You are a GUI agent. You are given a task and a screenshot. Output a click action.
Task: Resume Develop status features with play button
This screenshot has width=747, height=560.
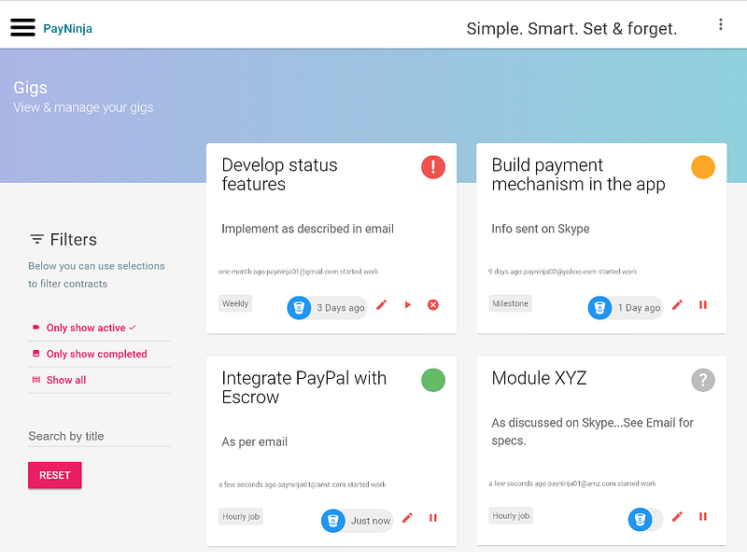tap(408, 305)
